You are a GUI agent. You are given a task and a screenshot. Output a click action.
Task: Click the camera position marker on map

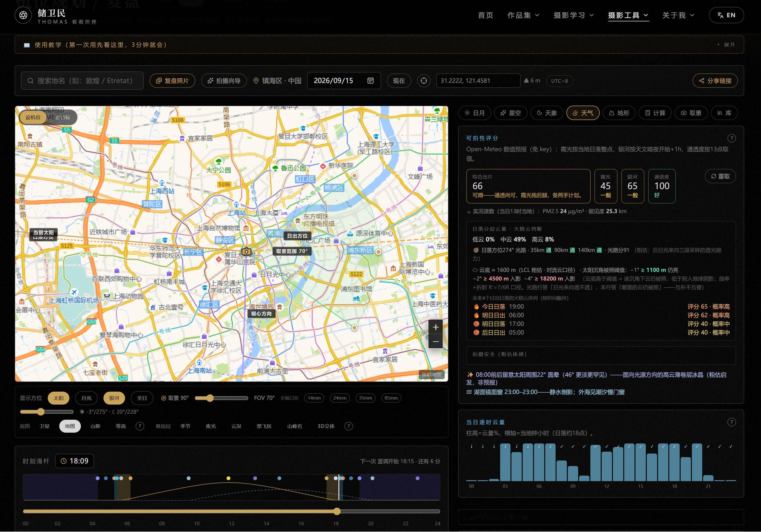(x=246, y=251)
